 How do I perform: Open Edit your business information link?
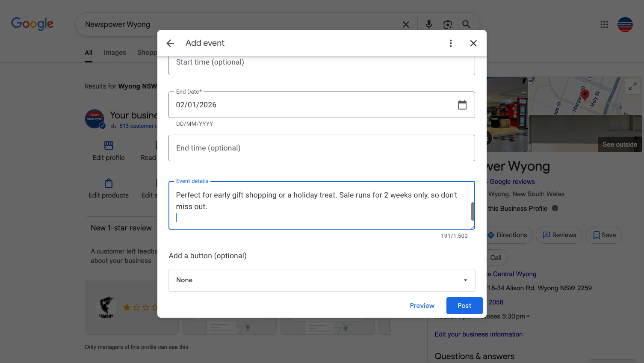(x=479, y=334)
